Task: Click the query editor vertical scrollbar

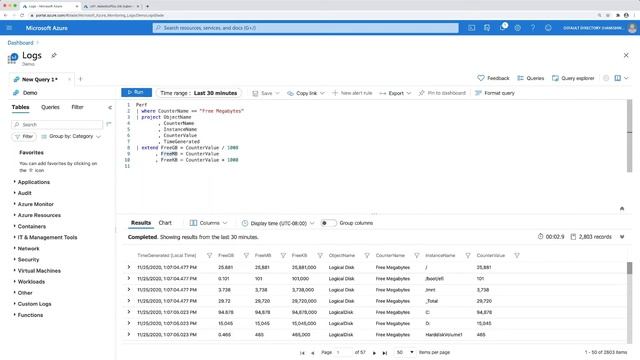Action: (x=629, y=136)
